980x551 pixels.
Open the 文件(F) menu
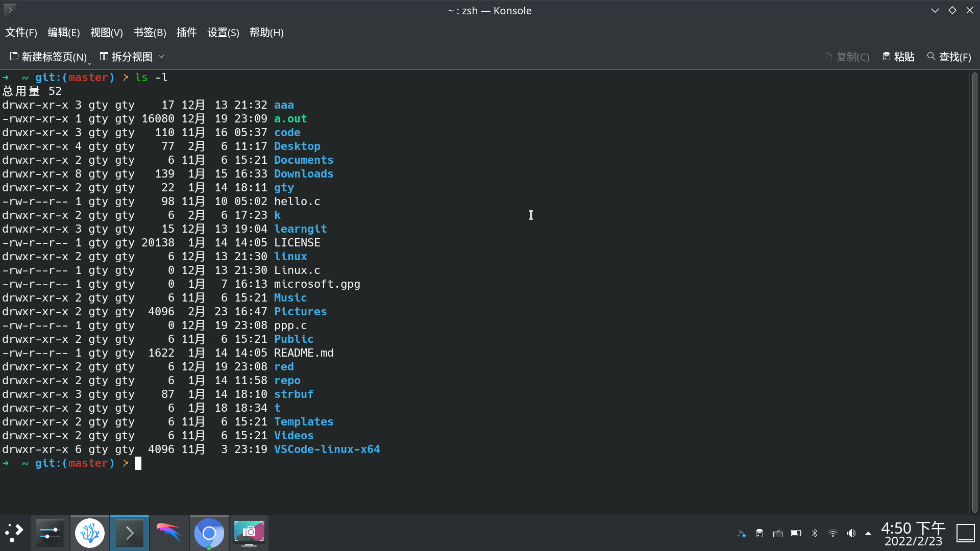pos(21,33)
